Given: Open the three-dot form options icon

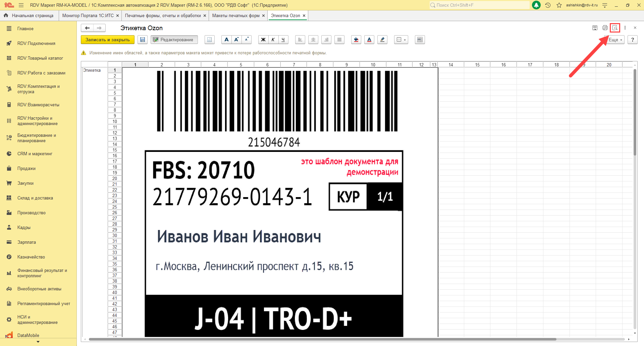Looking at the screenshot, I should click(625, 28).
